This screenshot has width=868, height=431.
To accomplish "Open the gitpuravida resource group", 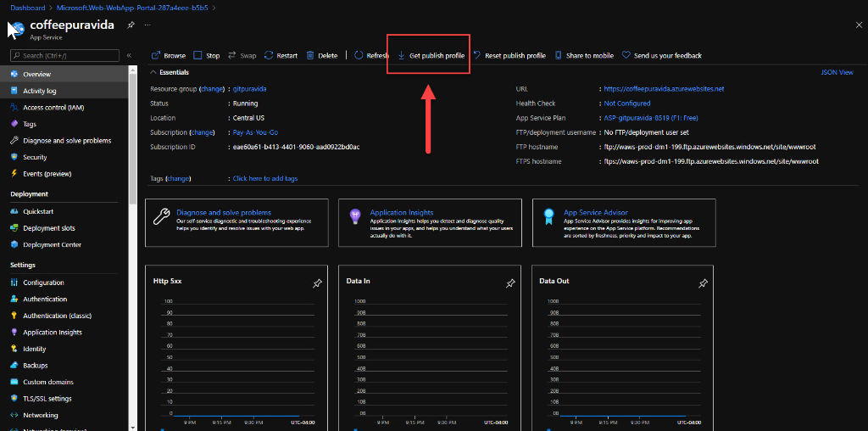I will pos(250,89).
